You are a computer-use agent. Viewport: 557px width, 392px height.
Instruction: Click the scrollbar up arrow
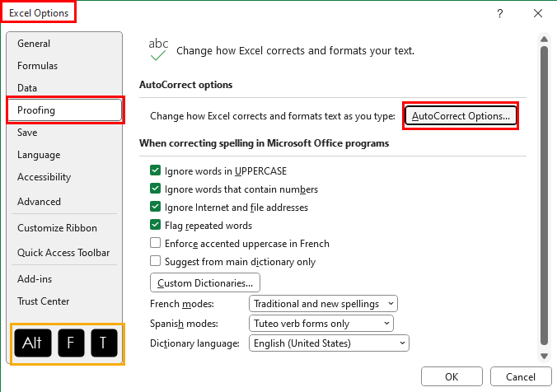point(544,39)
